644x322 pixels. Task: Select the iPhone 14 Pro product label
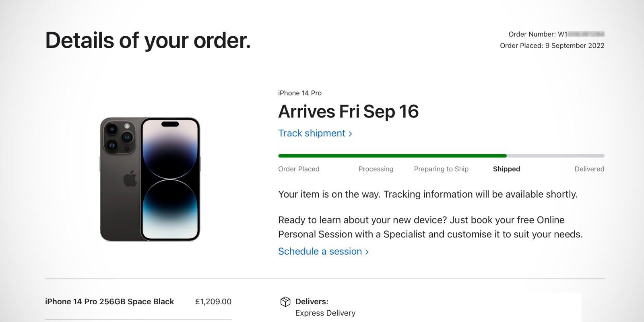299,93
